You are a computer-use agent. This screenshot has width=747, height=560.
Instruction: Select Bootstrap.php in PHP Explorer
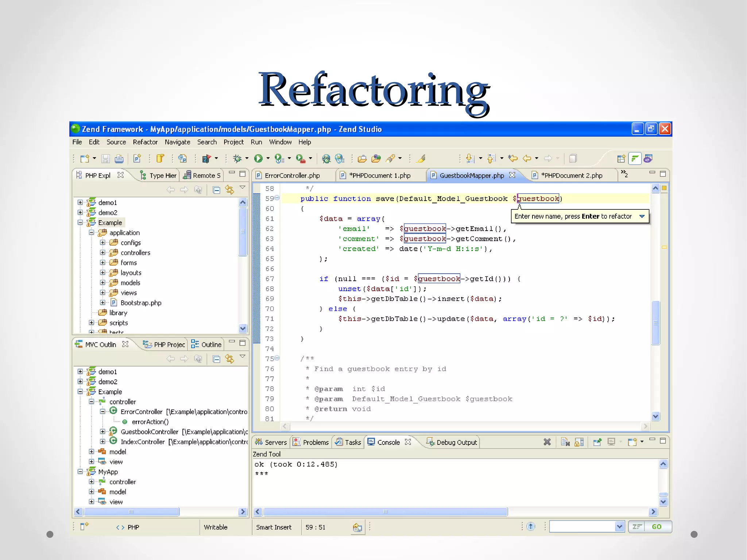tap(141, 303)
